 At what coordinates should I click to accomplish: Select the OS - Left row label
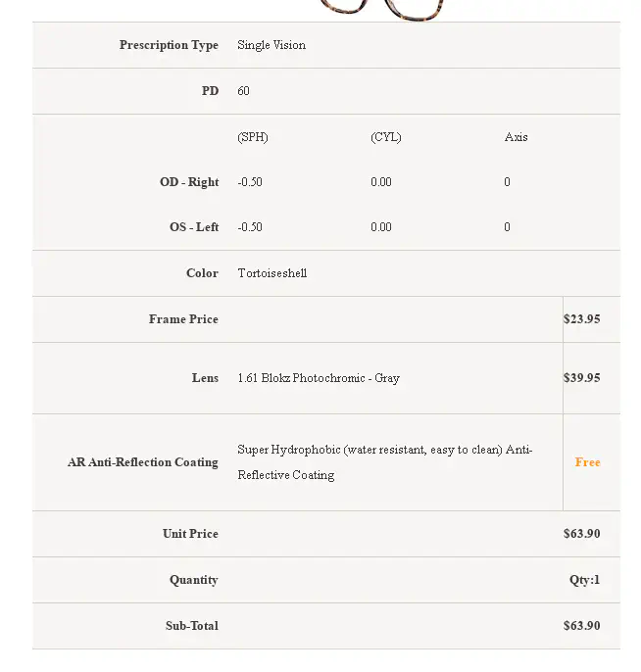point(193,227)
